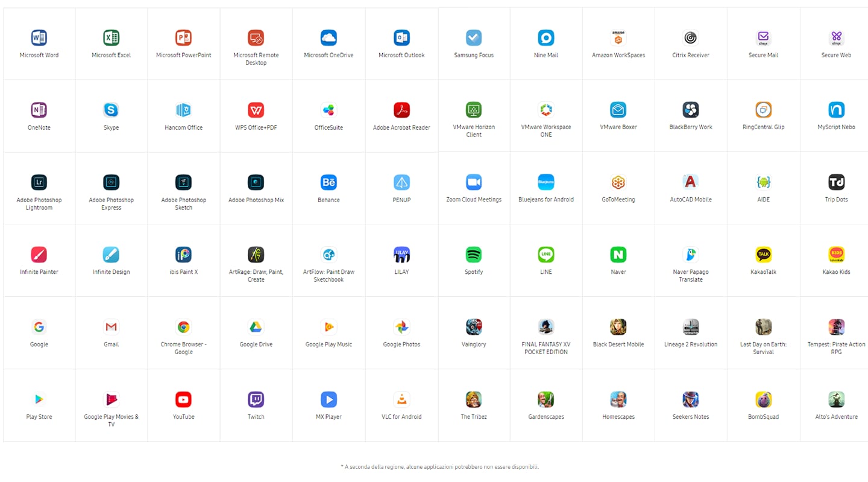Viewport: 868px width, 482px height.
Task: Select the Skype icon
Action: pos(112,110)
